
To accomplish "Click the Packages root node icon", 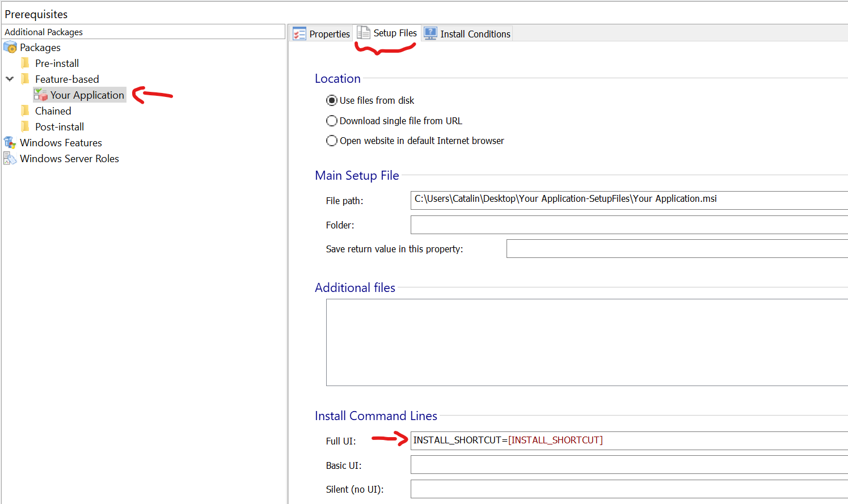I will click(10, 48).
